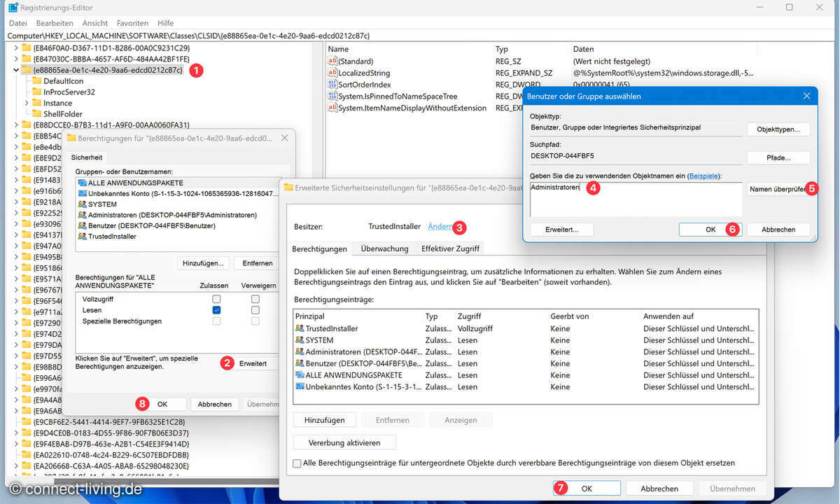840x504 pixels.
Task: Click the LocalizedString value icon
Action: (x=332, y=73)
